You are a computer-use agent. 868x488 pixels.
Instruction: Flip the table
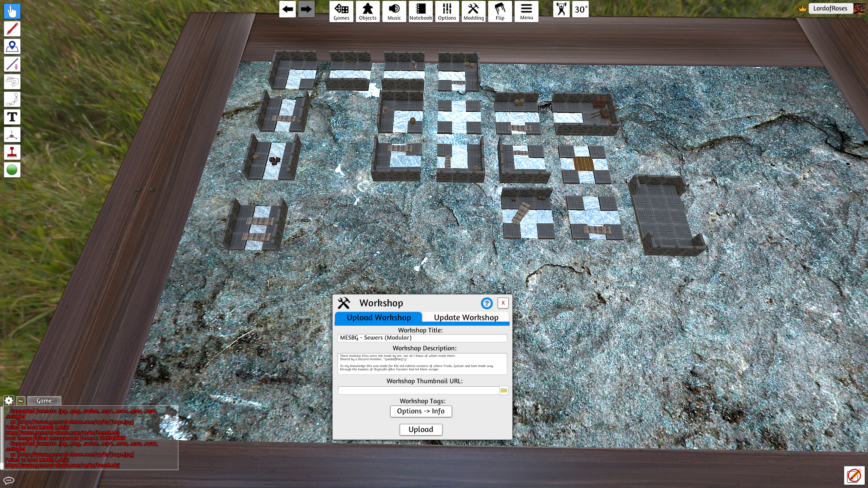click(500, 12)
